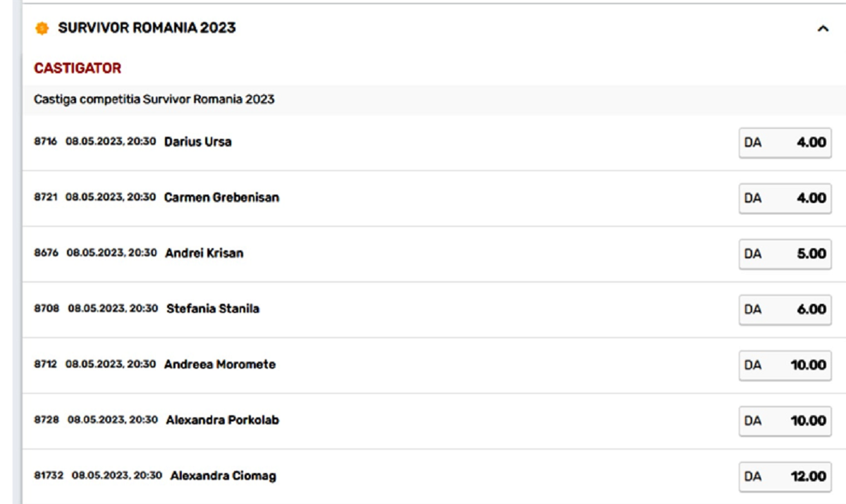846x504 pixels.
Task: Bet DA 10.00 on Andreea Moromete
Action: pos(785,365)
